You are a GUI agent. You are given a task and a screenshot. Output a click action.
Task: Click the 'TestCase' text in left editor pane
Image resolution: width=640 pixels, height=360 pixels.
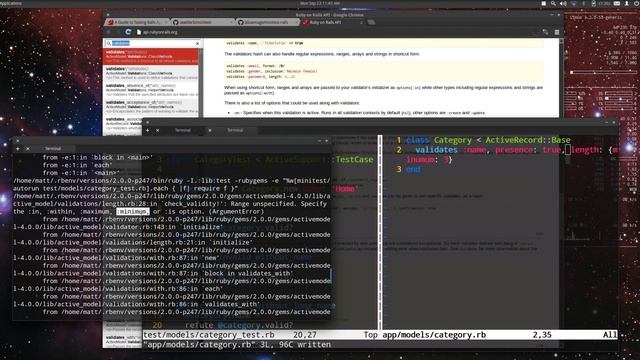[354, 160]
